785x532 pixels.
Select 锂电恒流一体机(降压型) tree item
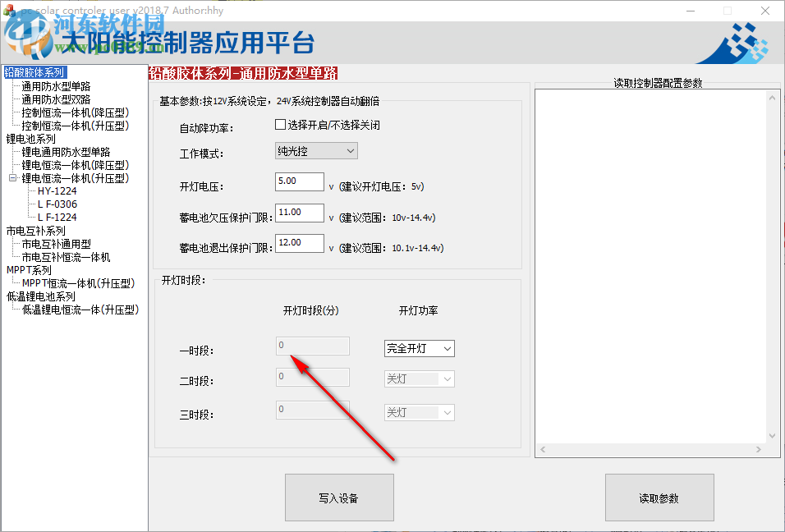[x=75, y=165]
